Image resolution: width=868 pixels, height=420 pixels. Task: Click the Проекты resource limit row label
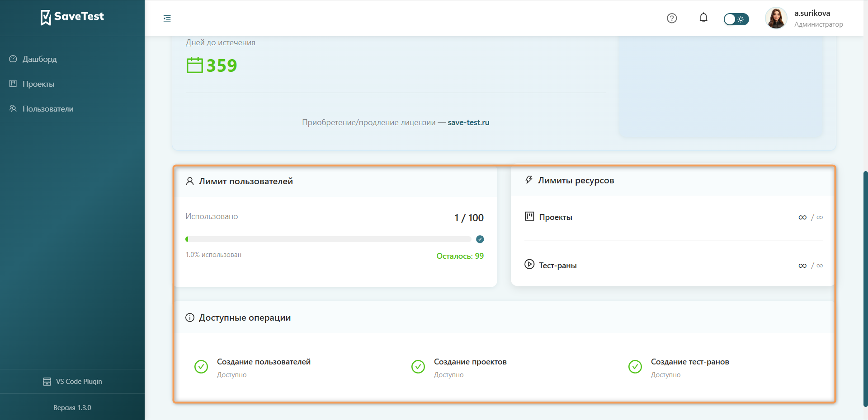(x=556, y=217)
